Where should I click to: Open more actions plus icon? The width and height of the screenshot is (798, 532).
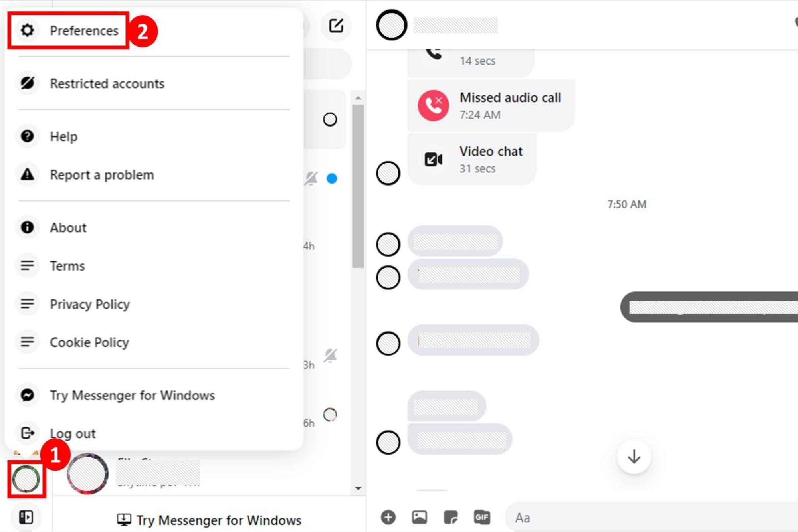point(388,517)
